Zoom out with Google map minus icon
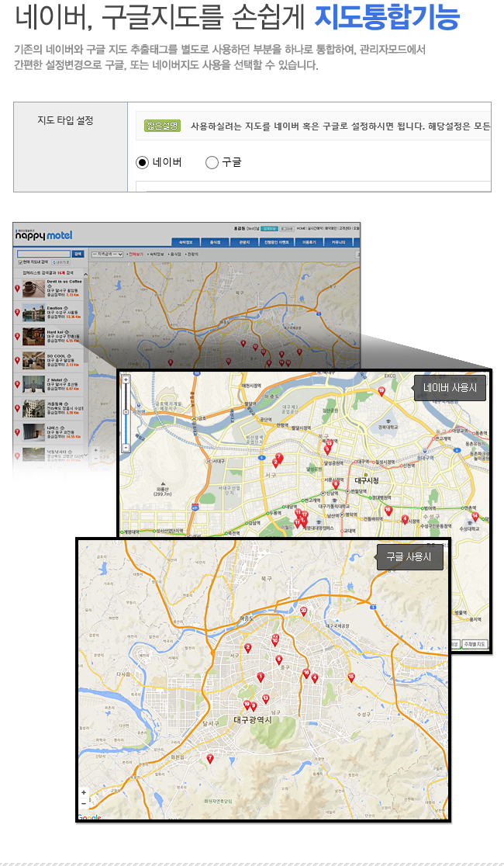504x866 pixels. click(x=84, y=803)
